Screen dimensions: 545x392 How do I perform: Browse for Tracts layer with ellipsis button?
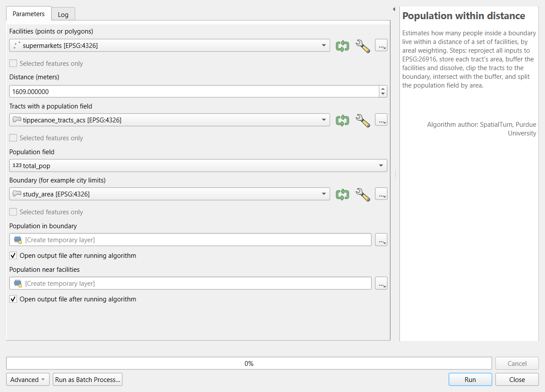coord(381,120)
